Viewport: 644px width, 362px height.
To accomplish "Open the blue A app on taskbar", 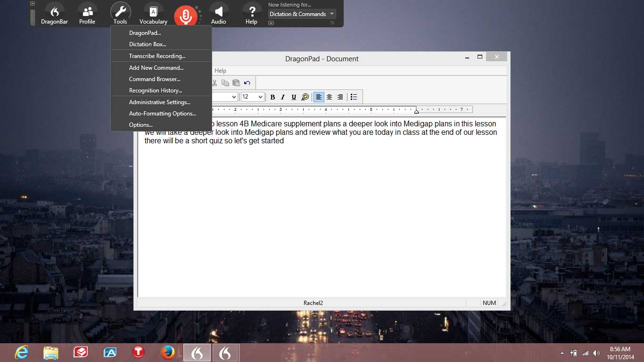I will tap(110, 353).
